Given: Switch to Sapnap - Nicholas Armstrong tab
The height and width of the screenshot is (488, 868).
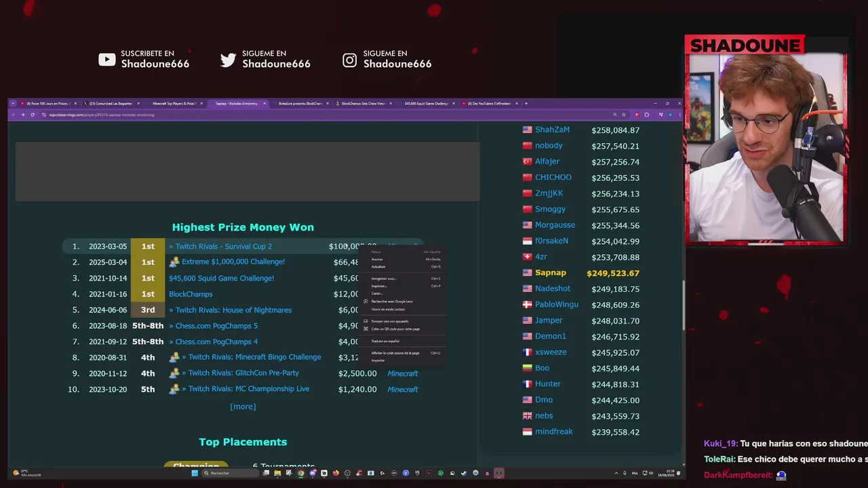Looking at the screenshot, I should (237, 104).
